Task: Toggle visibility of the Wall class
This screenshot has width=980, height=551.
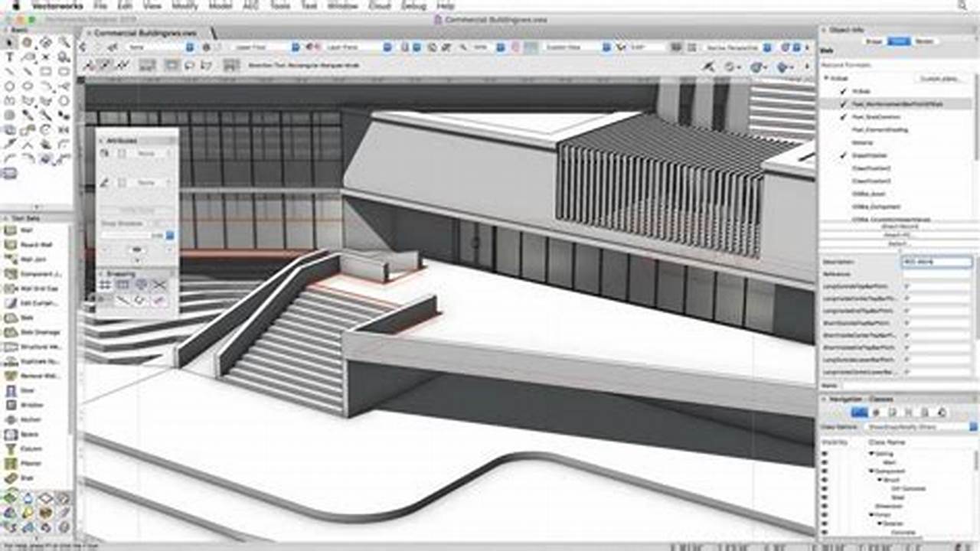Action: 825,462
